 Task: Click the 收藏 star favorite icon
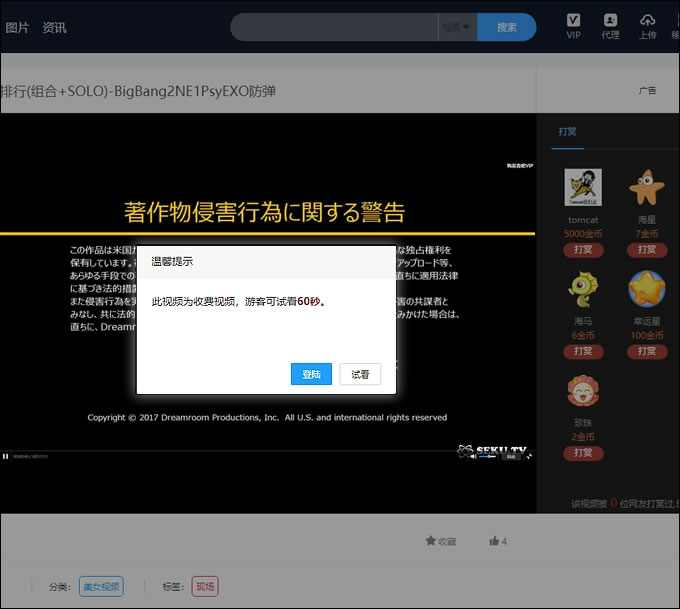pos(430,541)
